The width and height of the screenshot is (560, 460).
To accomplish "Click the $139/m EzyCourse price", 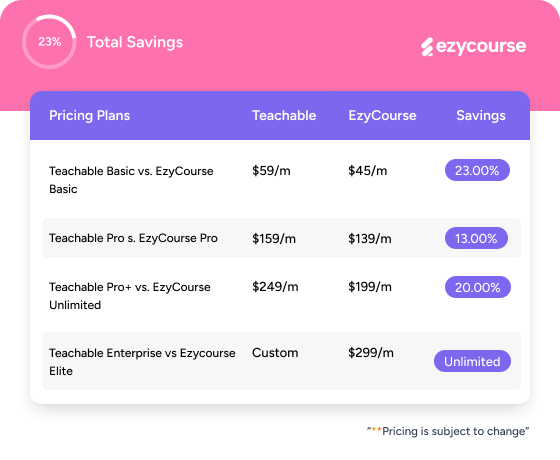I will pyautogui.click(x=370, y=239).
